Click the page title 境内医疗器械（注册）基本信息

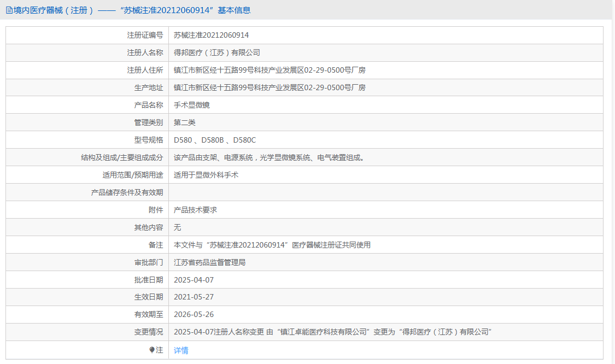(x=132, y=10)
